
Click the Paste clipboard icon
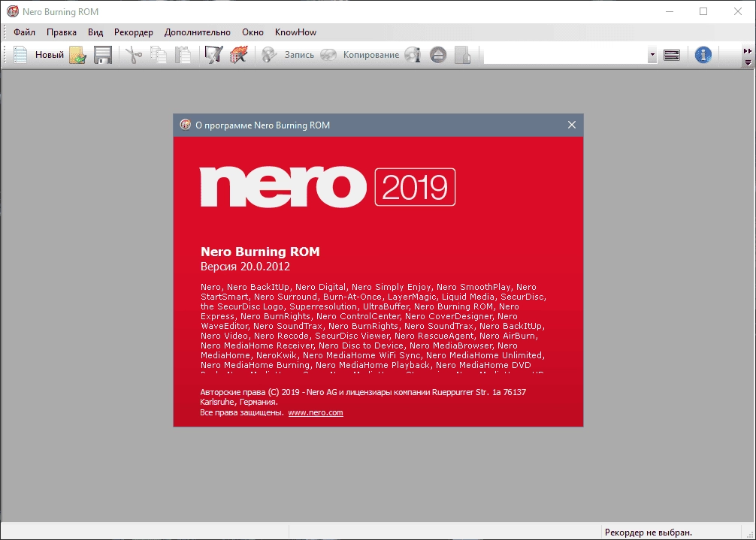[x=183, y=55]
